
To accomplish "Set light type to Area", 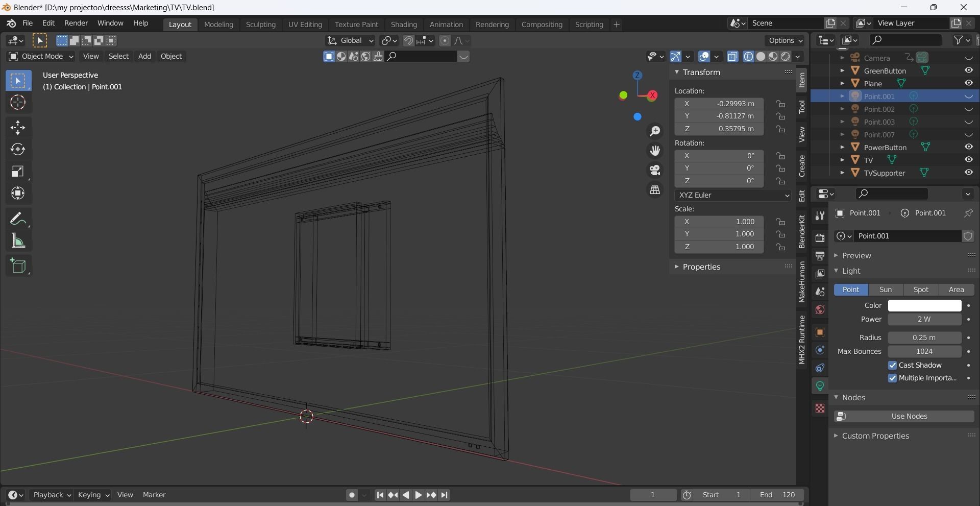I will click(956, 290).
